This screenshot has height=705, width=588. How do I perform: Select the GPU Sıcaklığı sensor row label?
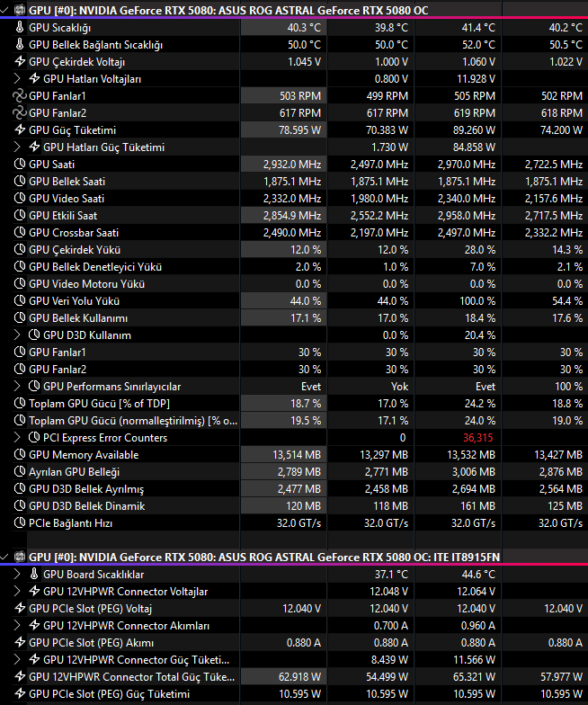coord(59,28)
